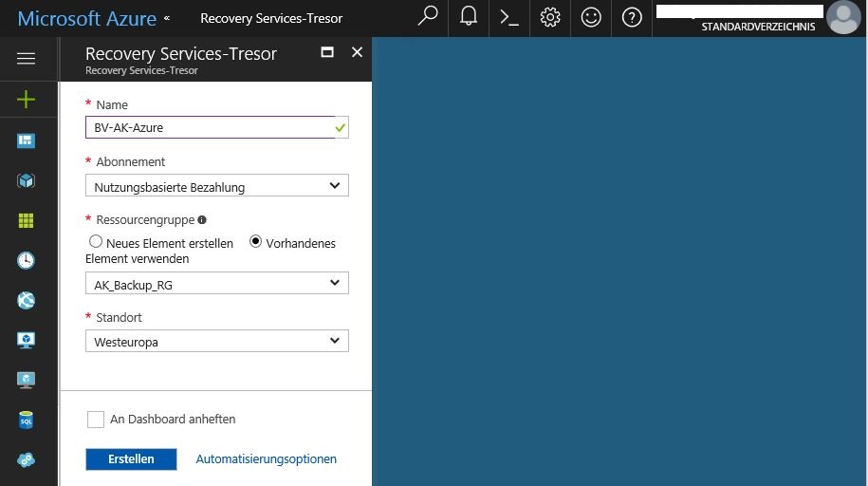The height and width of the screenshot is (486, 868).
Task: Click Ressourcengruppe info icon
Action: 202,220
